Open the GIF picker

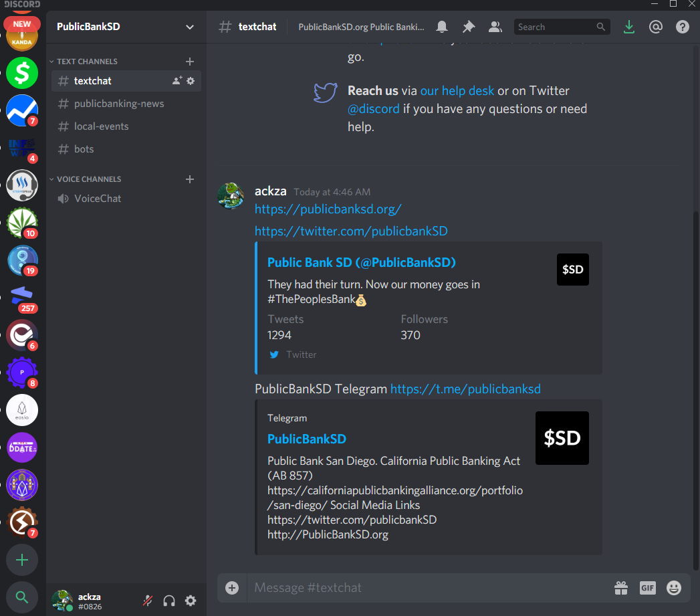[647, 588]
